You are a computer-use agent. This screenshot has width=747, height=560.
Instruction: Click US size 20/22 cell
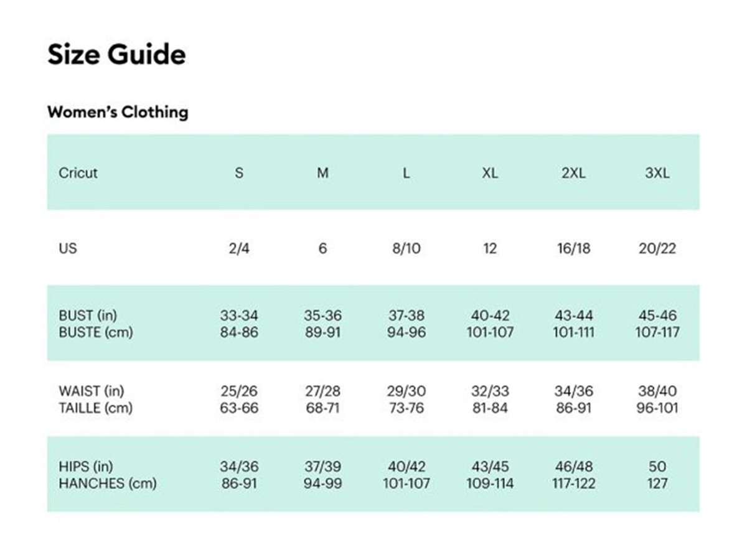coord(657,249)
